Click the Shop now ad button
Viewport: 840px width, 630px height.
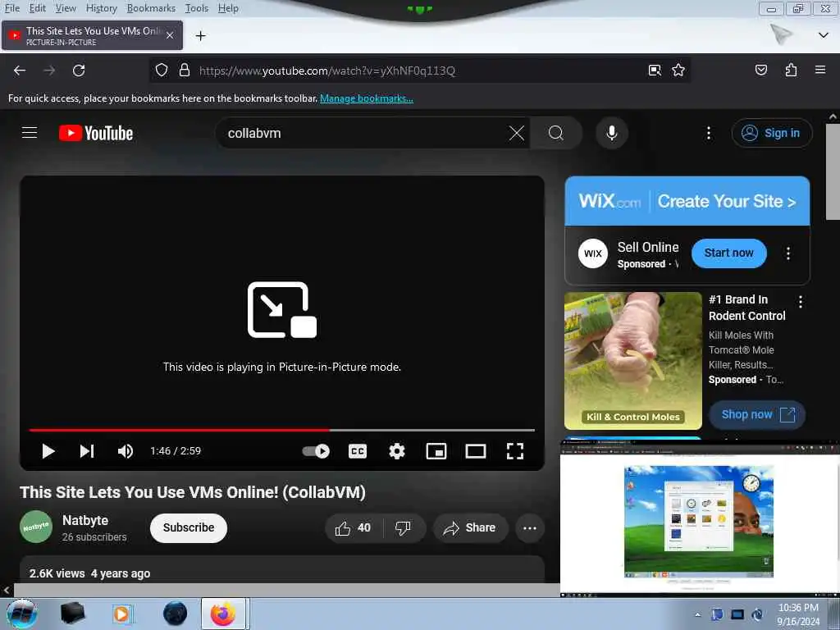point(757,414)
